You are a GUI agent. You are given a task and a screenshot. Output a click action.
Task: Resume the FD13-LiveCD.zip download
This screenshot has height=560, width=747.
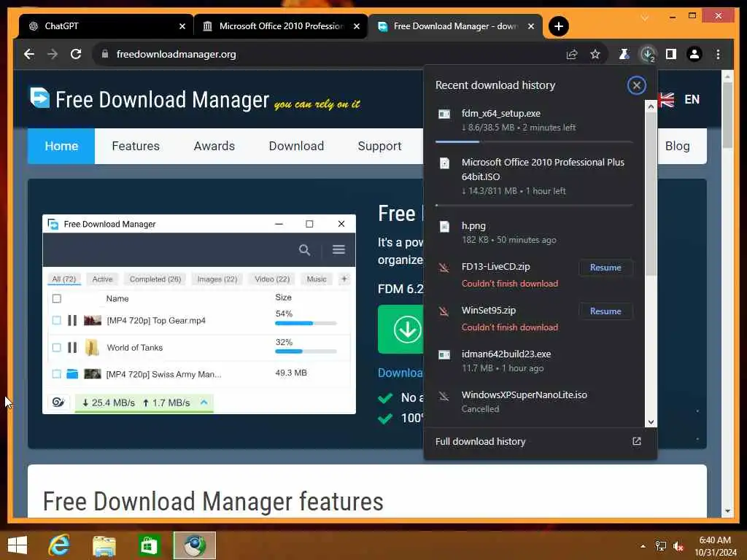[605, 268]
